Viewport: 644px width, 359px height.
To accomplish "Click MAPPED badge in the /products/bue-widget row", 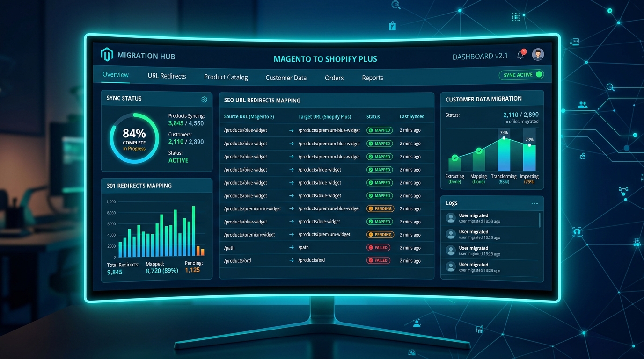I will tap(380, 222).
